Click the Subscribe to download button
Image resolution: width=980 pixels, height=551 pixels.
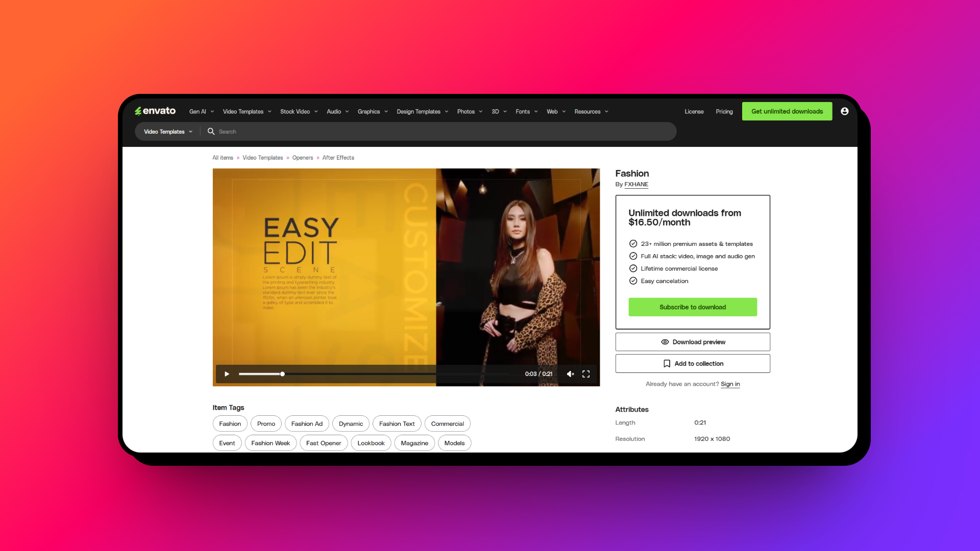692,307
